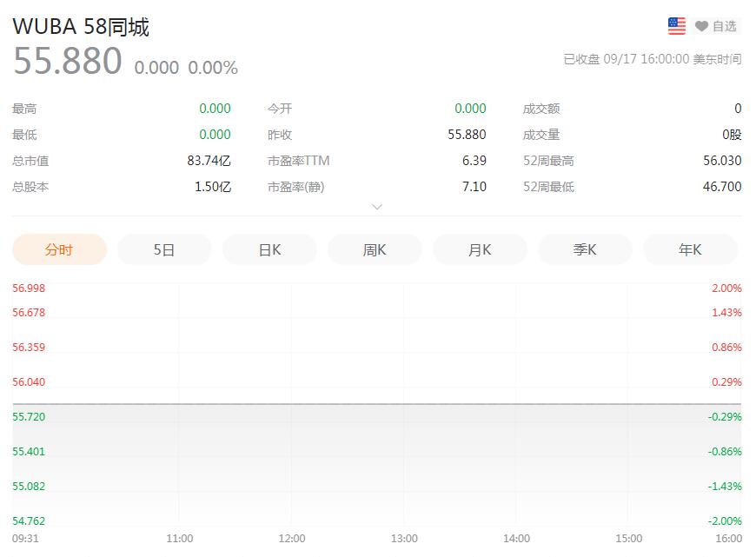
Task: Add WUBA to 自选 watchlist
Action: click(716, 26)
